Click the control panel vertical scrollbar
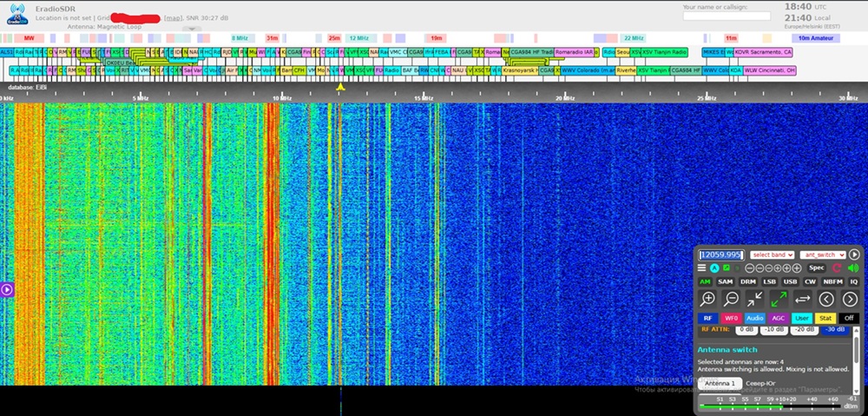Screen dimensions: 868x416 click(857, 360)
